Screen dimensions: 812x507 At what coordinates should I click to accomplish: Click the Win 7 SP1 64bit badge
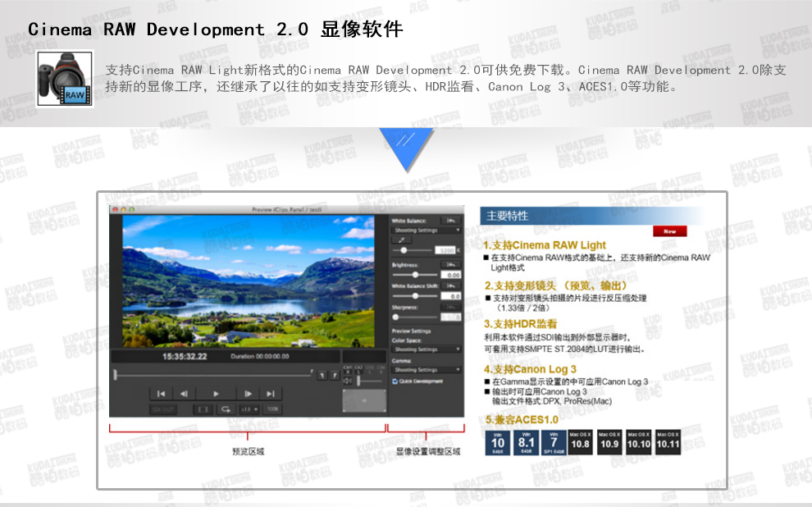(554, 443)
